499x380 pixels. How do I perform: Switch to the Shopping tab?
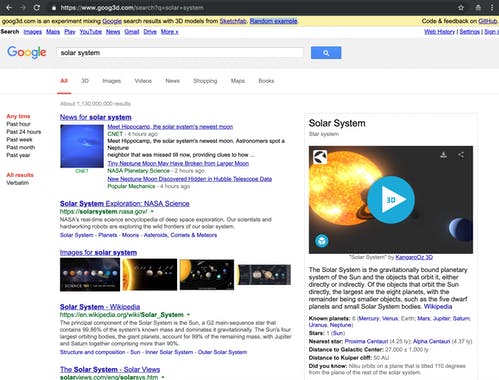(x=205, y=81)
